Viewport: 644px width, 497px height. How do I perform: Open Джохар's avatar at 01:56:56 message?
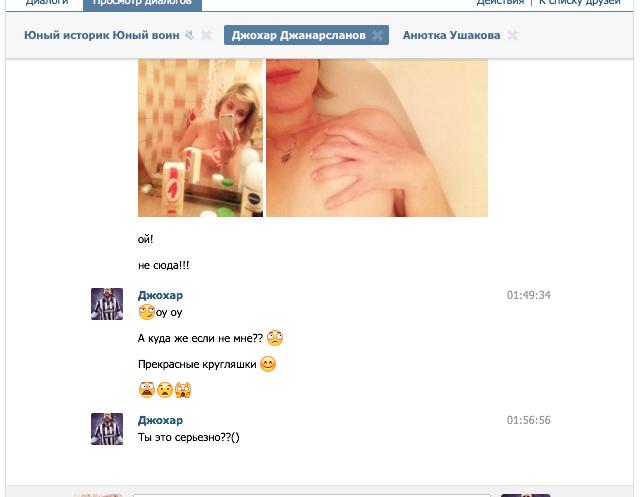(x=107, y=429)
